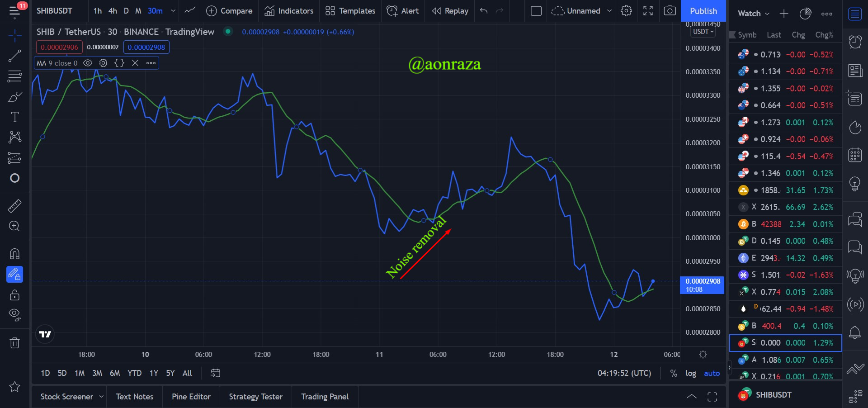Select the text annotation tool
This screenshot has width=868, height=408.
click(14, 117)
